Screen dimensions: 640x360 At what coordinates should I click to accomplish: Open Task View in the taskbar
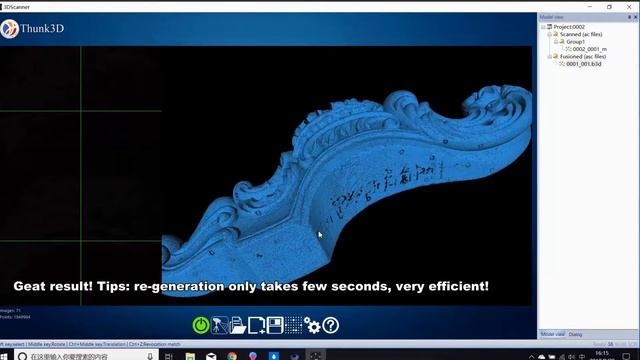169,356
